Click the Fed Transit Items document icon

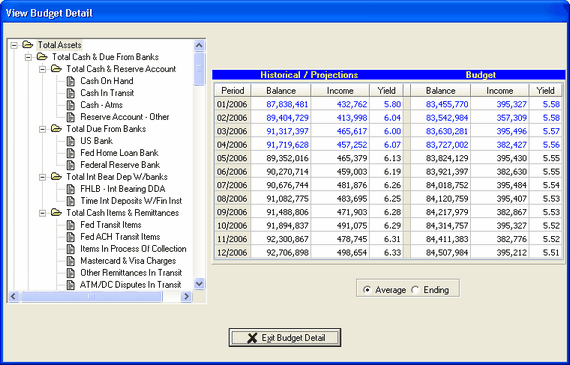coord(71,225)
